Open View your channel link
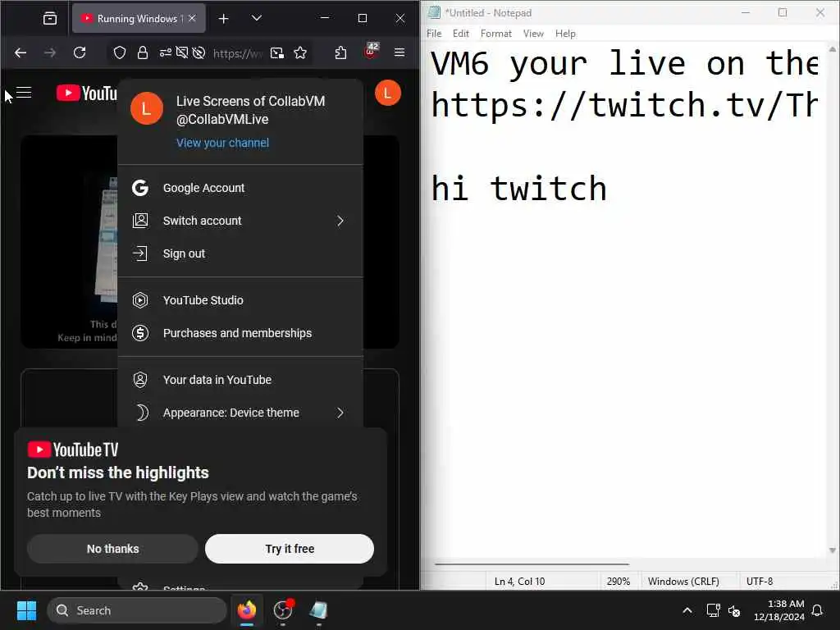 223,143
